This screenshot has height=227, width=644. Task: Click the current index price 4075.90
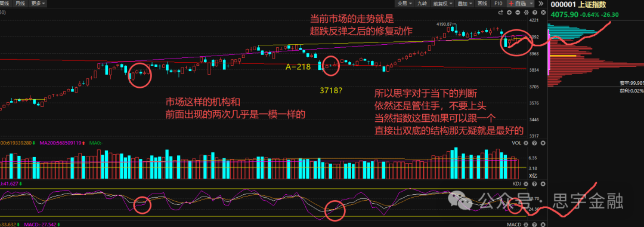point(564,15)
